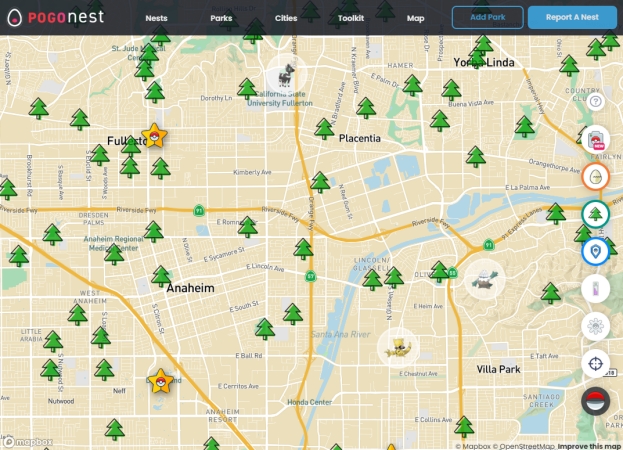The width and height of the screenshot is (623, 450).
Task: Open the Toolkit menu
Action: point(351,18)
